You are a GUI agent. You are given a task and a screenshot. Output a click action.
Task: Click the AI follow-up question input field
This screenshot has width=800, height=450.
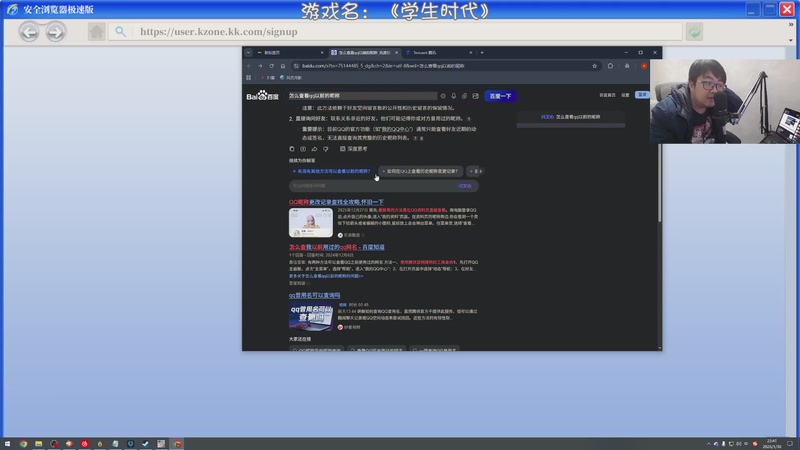coord(384,186)
